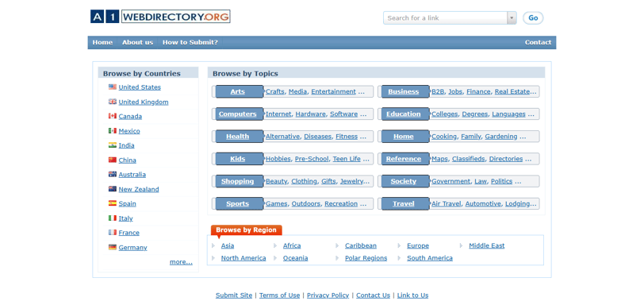Image resolution: width=644 pixels, height=305 pixels.
Task: Browse the Europe region link
Action: pos(418,245)
